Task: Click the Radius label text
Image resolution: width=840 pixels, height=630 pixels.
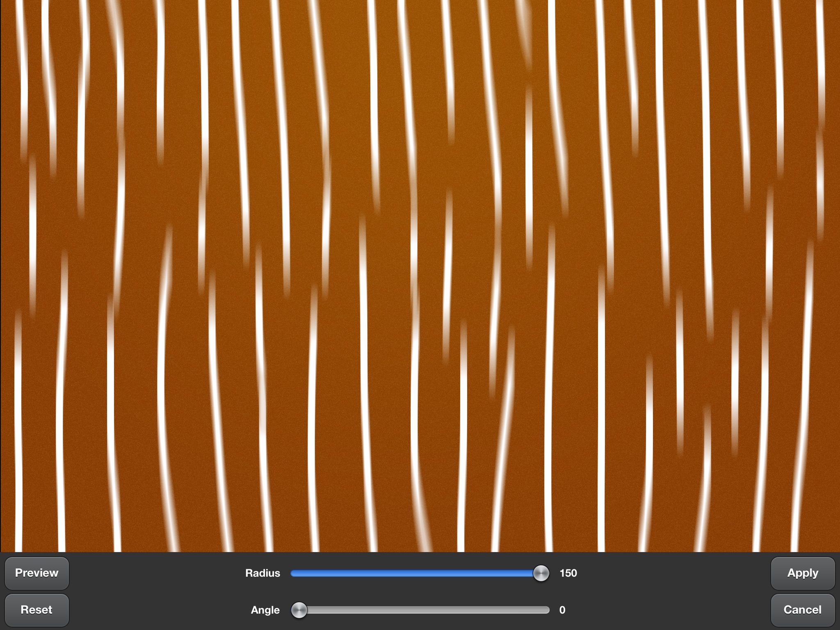Action: pos(262,573)
